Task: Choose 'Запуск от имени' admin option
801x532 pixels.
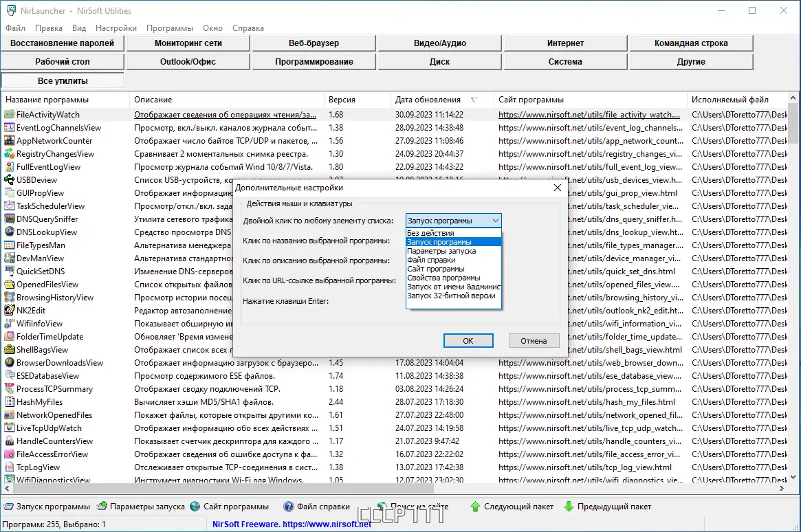Action: 454,287
